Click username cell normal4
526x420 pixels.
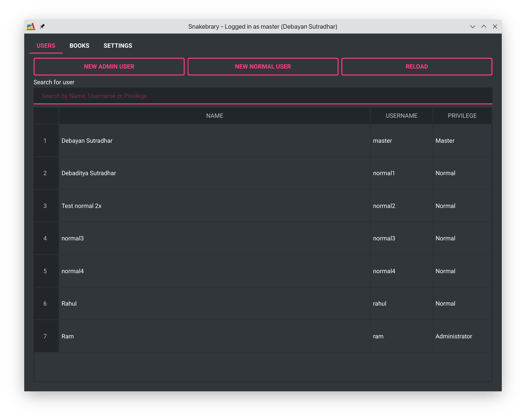pos(401,271)
